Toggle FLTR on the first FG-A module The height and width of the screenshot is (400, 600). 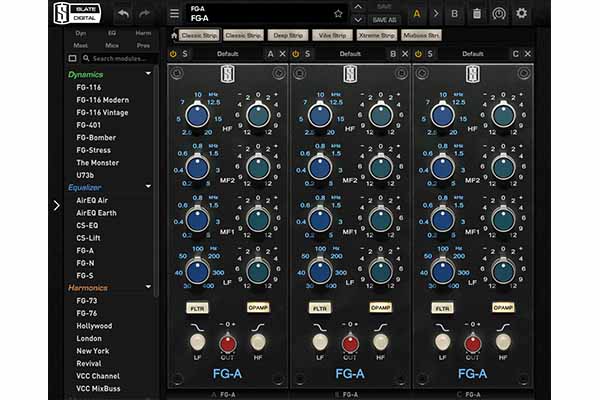click(197, 308)
